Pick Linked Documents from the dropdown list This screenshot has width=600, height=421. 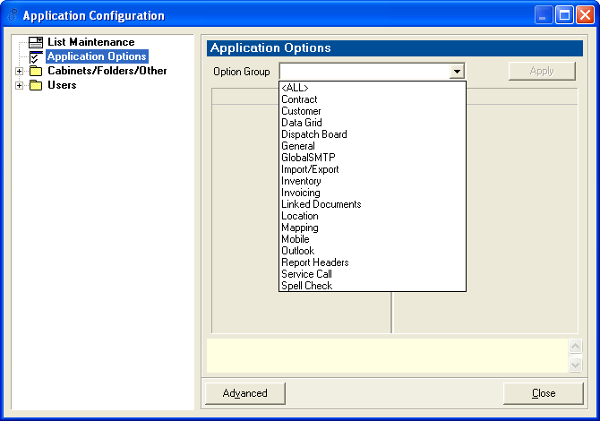click(x=372, y=204)
